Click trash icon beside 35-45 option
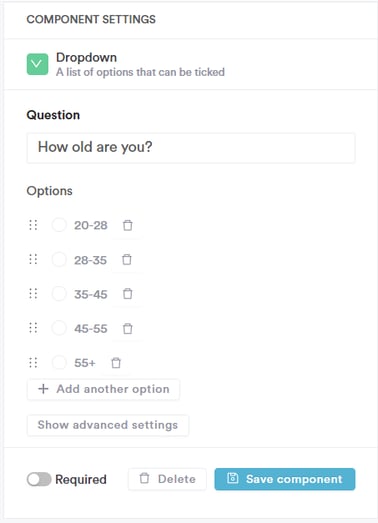The image size is (378, 523). [127, 294]
